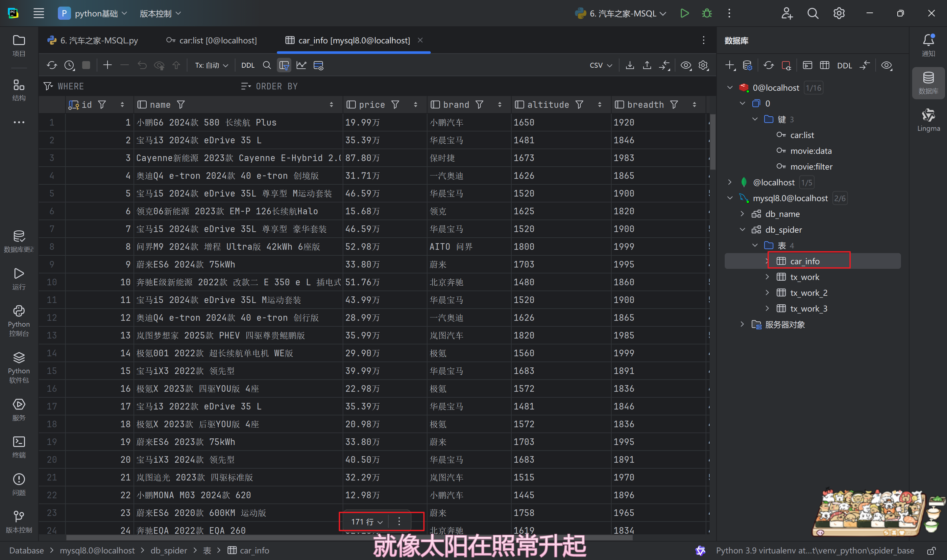Open the Structure tool window
Image resolution: width=947 pixels, height=560 pixels.
[19, 90]
